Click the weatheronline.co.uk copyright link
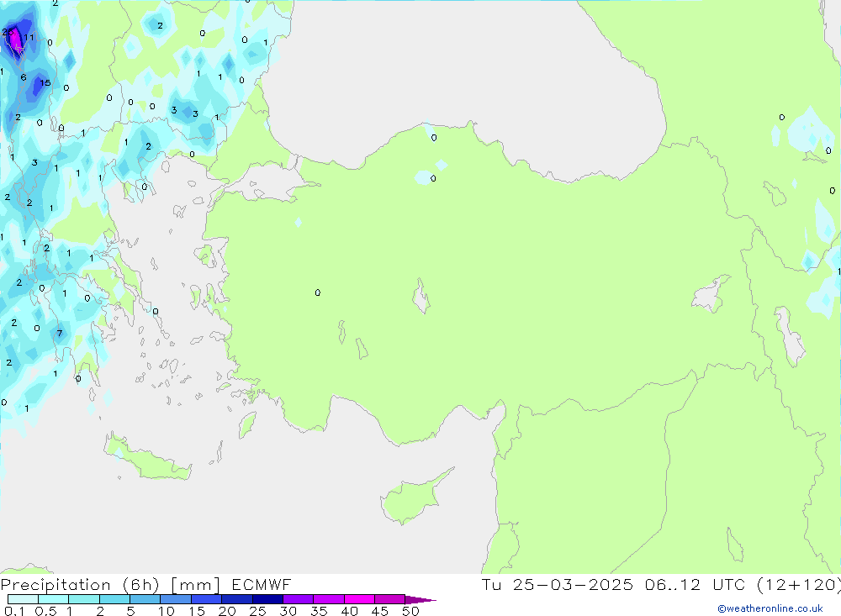This screenshot has height=616, width=841. (x=770, y=608)
